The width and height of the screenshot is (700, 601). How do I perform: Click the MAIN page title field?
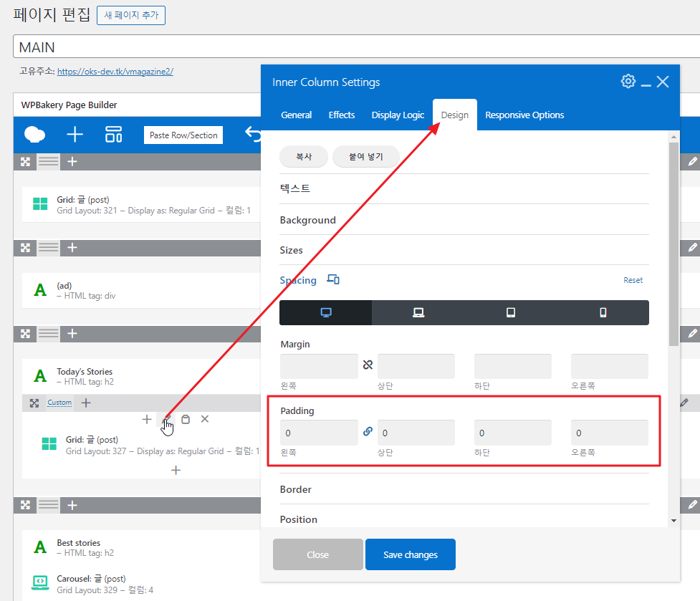(x=356, y=47)
